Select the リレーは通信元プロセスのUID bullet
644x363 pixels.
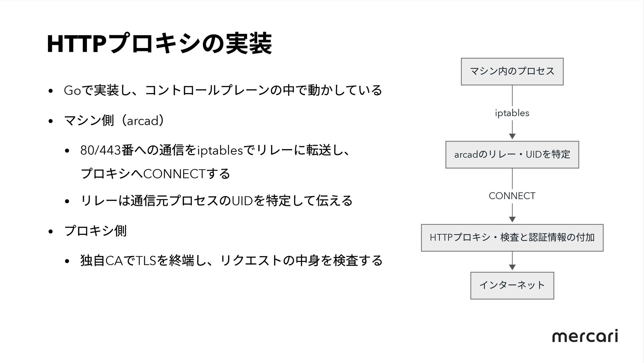217,200
